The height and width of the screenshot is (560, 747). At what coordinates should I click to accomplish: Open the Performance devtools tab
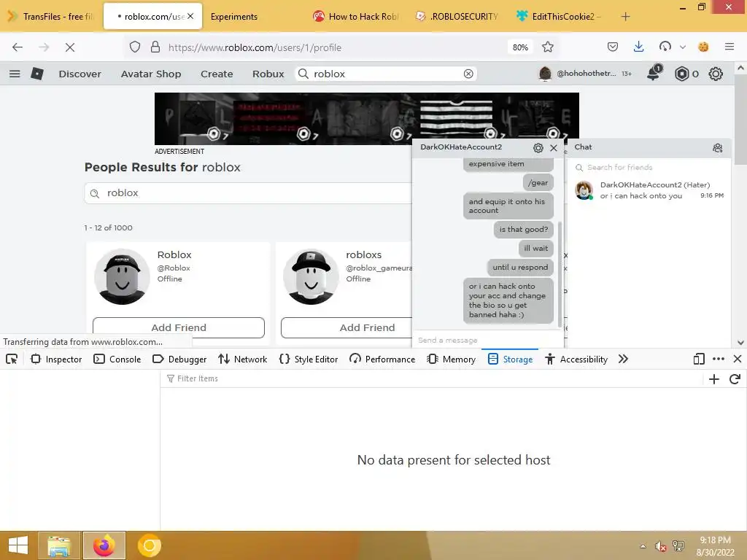tap(382, 359)
